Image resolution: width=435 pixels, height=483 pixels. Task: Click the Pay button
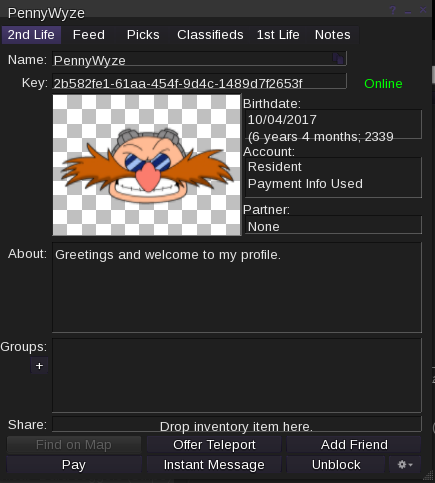point(74,464)
